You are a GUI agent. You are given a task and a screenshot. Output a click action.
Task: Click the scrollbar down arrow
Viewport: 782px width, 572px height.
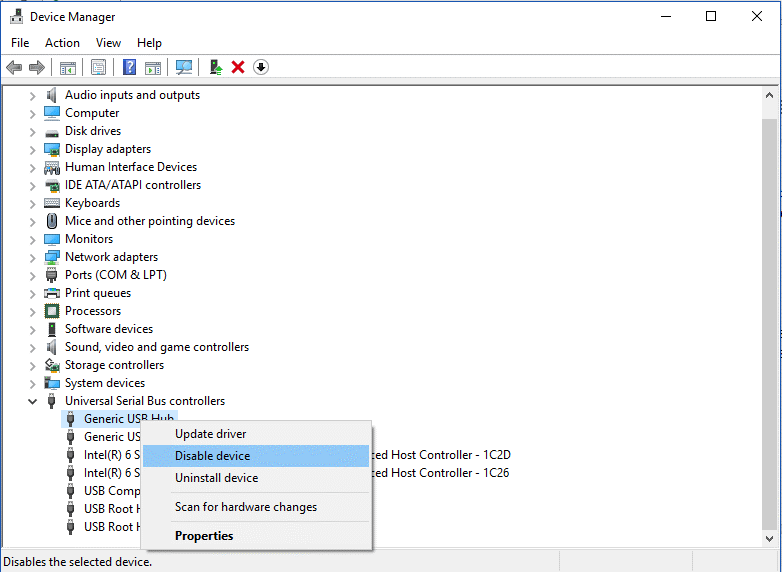[769, 538]
